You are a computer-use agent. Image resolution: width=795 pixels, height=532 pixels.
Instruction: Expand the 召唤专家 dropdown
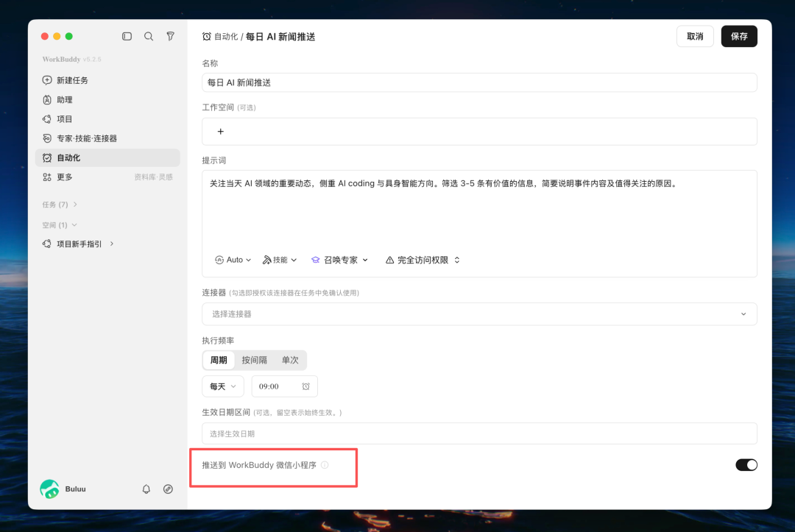(339, 260)
